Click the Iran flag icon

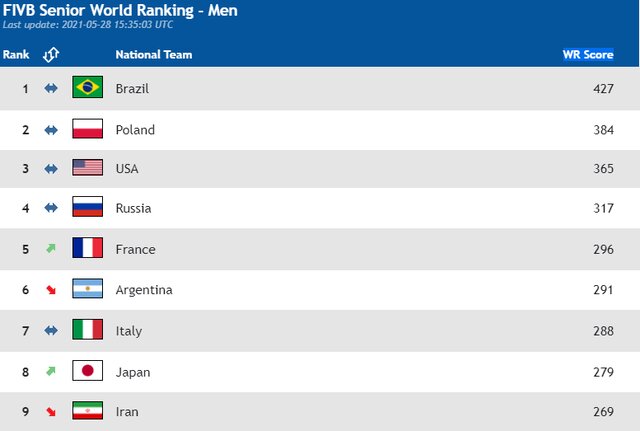(x=88, y=410)
